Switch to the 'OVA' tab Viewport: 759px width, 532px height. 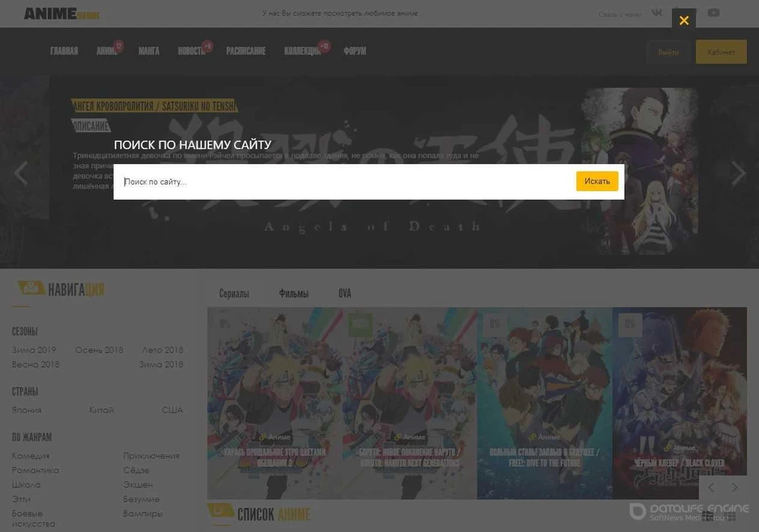(x=345, y=294)
